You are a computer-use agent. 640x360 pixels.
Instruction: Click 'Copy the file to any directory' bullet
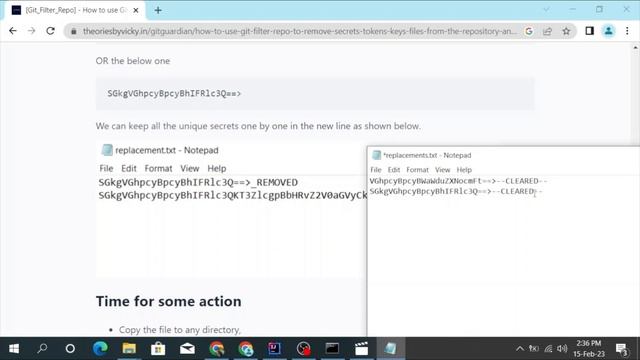(180, 330)
